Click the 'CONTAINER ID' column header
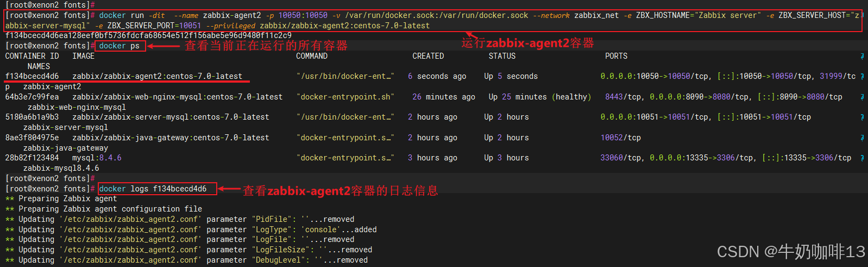The width and height of the screenshot is (868, 267). tap(32, 56)
